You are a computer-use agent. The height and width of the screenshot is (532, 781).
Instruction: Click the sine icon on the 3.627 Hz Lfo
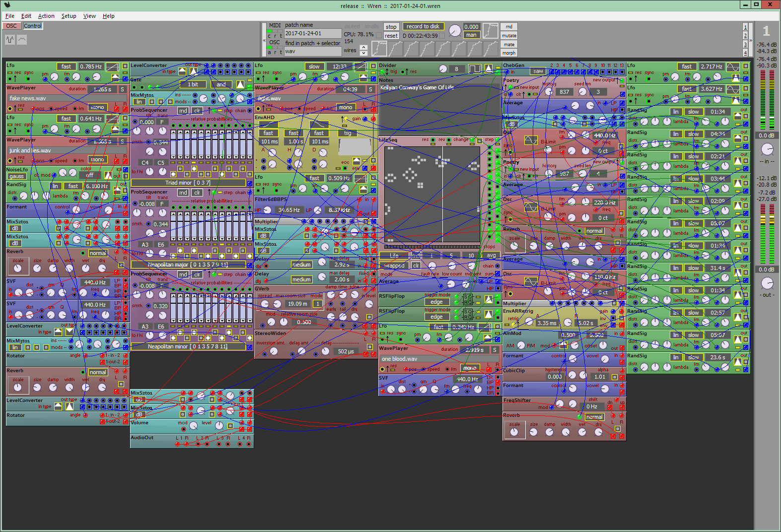coord(733,89)
